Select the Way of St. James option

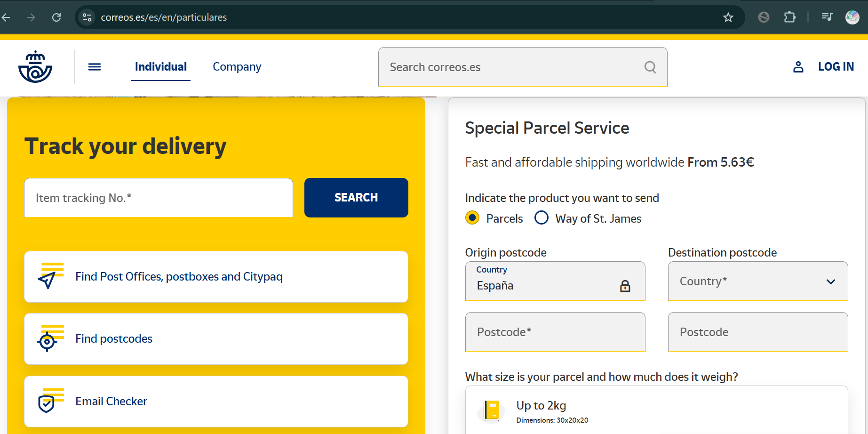pos(542,218)
